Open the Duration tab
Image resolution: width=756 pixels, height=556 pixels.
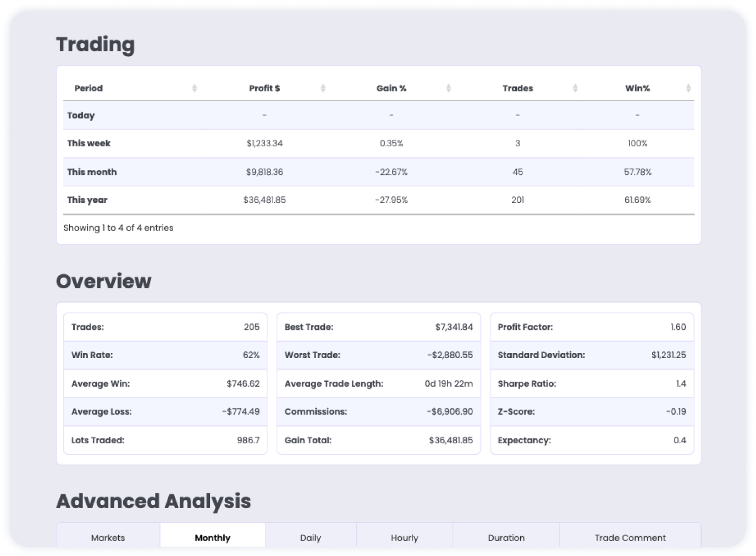tap(506, 537)
